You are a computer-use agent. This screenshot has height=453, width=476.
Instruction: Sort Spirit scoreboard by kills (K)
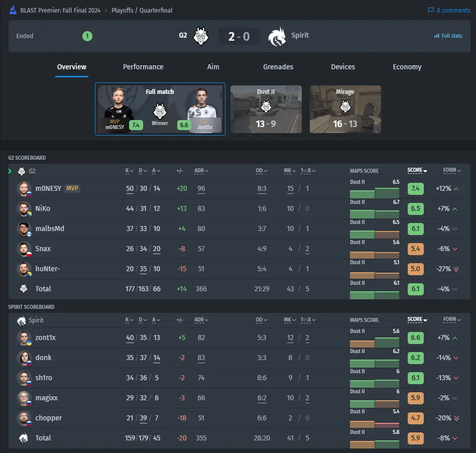coord(130,320)
